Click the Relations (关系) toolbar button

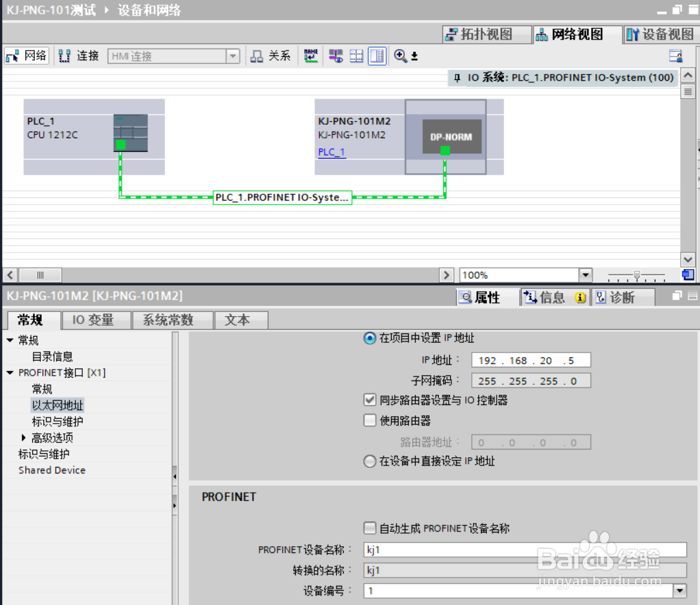point(271,55)
